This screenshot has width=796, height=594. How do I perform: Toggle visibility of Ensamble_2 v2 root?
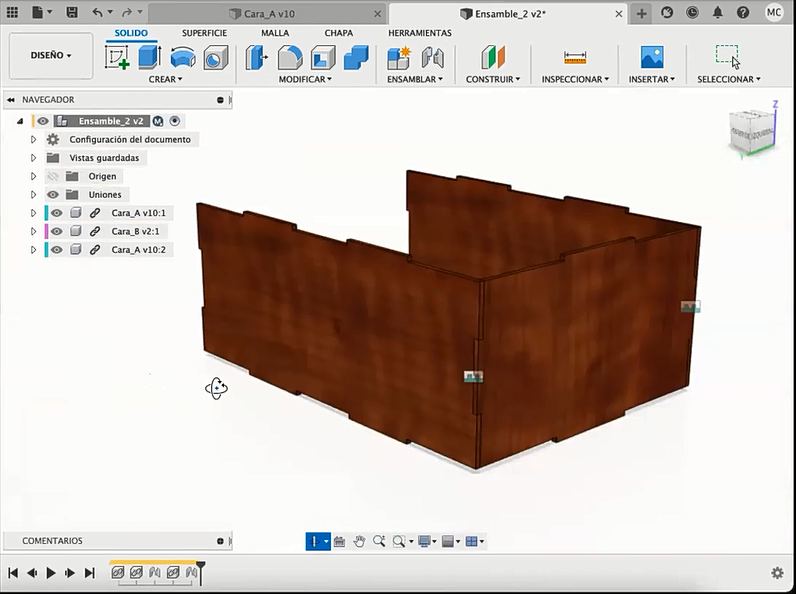tap(43, 121)
